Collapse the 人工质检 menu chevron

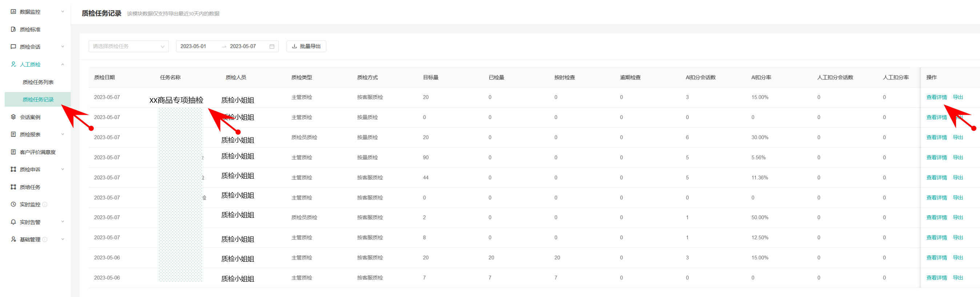(63, 64)
